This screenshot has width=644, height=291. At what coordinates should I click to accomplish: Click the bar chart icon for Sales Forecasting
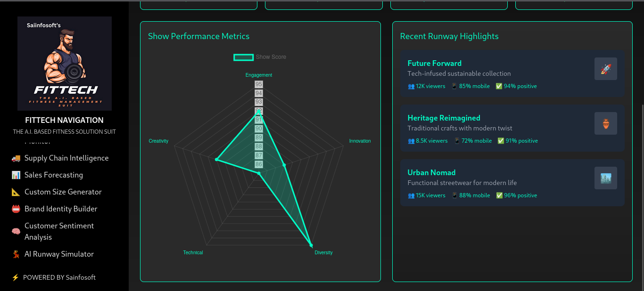click(16, 175)
